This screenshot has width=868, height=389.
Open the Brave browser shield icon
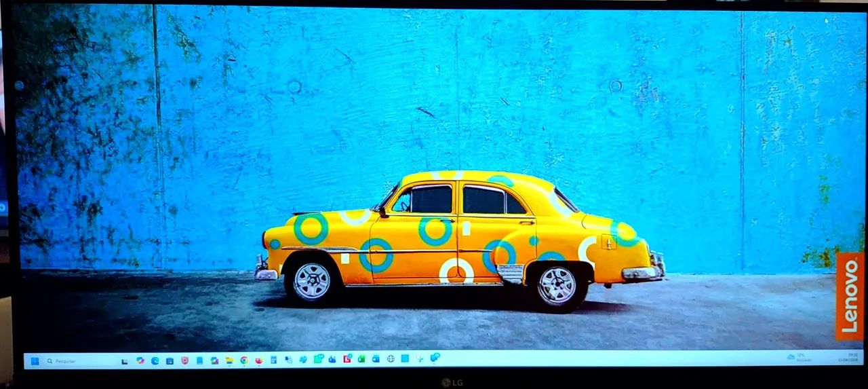click(184, 360)
